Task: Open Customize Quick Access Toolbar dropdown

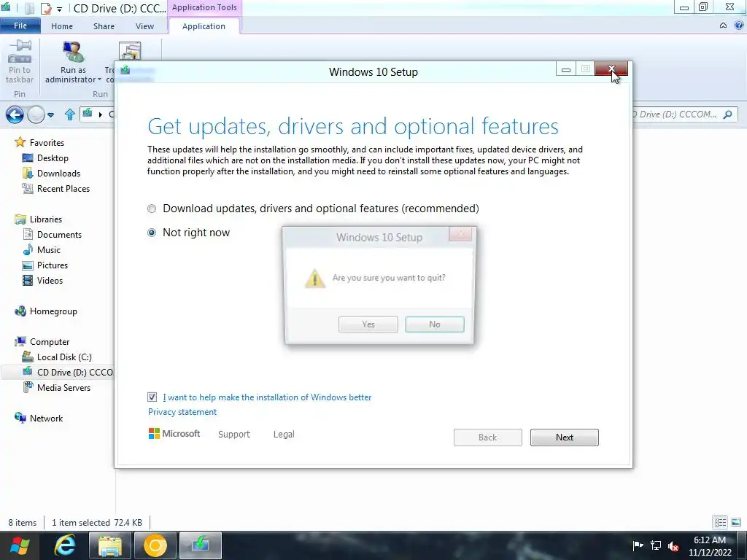Action: coord(59,9)
